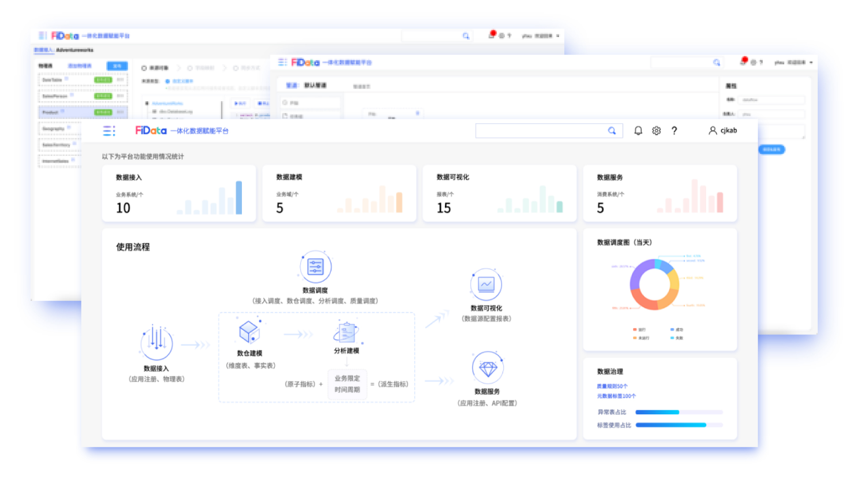868x488 pixels.
Task: Click the help question mark icon
Action: coord(674,131)
